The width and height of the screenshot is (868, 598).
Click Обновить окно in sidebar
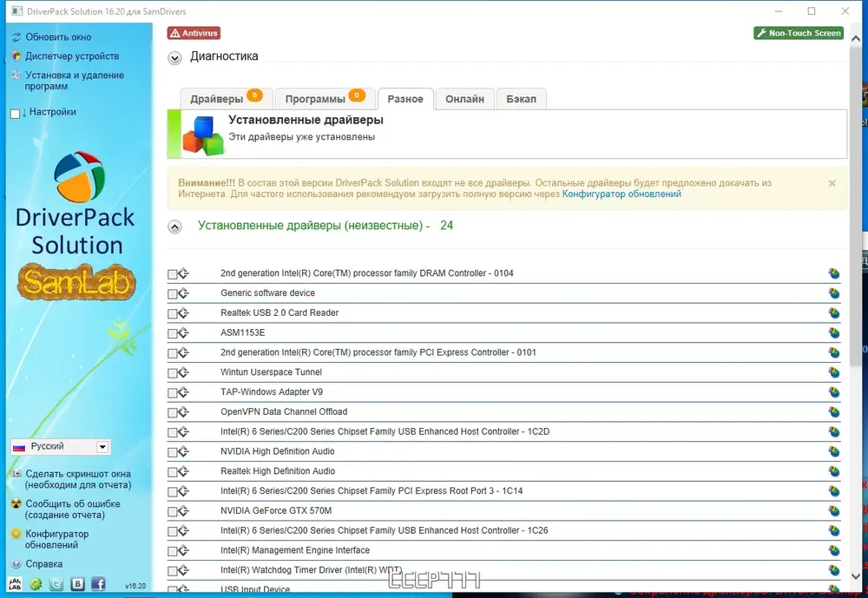pos(58,37)
